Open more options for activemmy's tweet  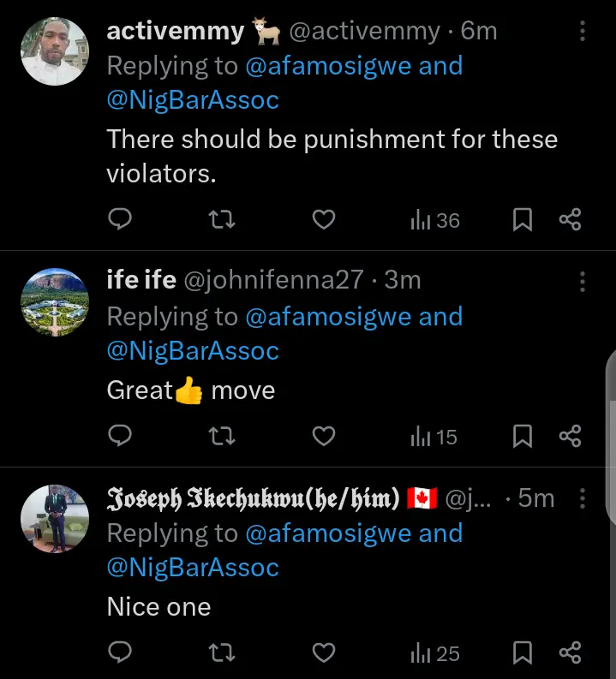click(x=583, y=32)
